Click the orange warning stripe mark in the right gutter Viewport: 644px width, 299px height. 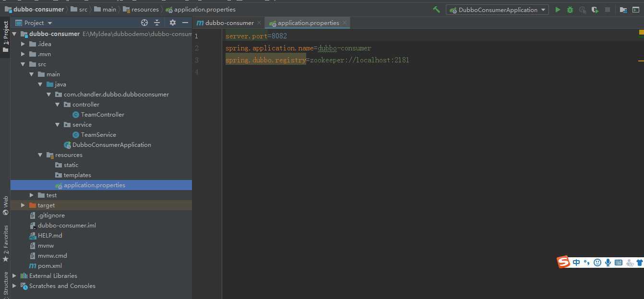pyautogui.click(x=641, y=61)
